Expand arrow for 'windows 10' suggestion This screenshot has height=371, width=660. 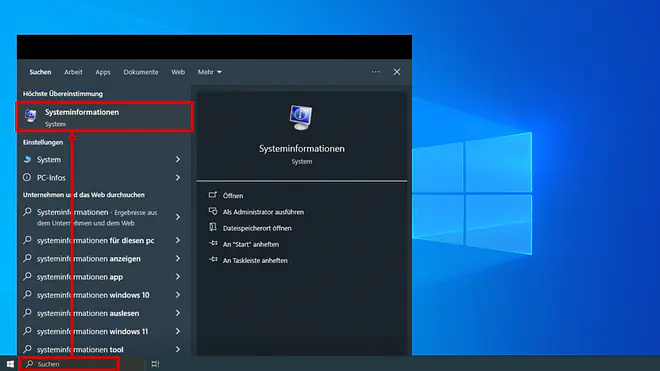(178, 295)
